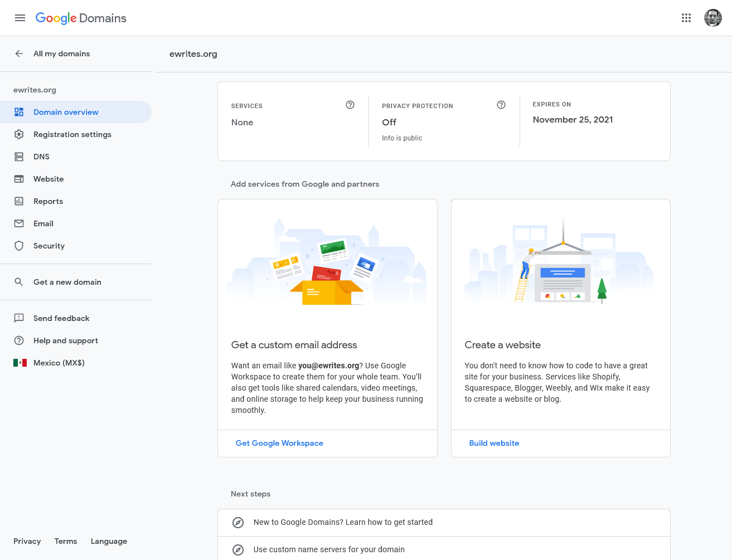Open the Services help tooltip icon
Image resolution: width=732 pixels, height=560 pixels.
pyautogui.click(x=350, y=105)
